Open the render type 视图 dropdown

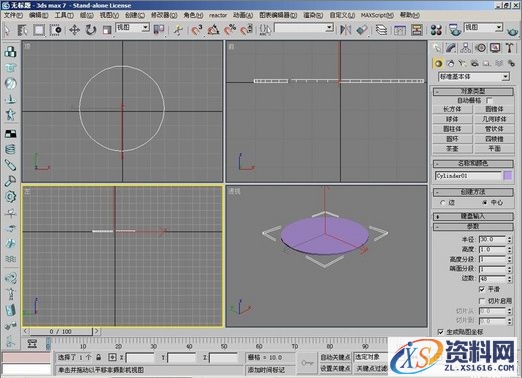[483, 27]
